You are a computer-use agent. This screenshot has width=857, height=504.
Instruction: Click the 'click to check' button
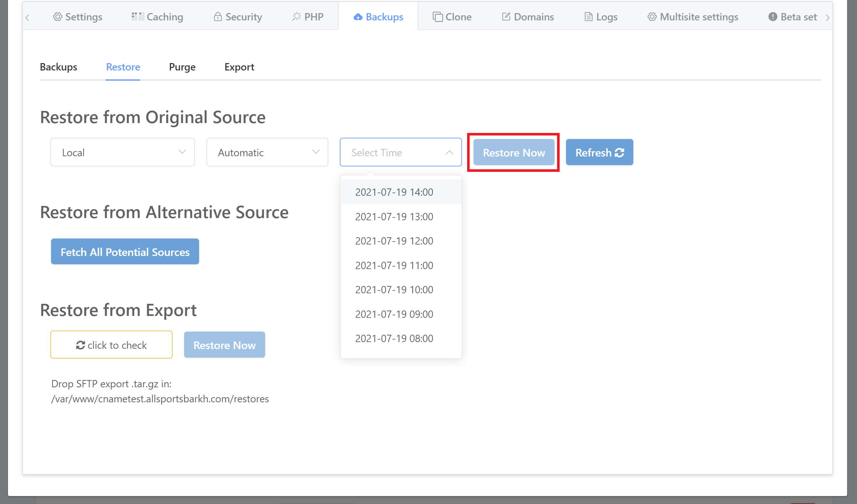(111, 345)
